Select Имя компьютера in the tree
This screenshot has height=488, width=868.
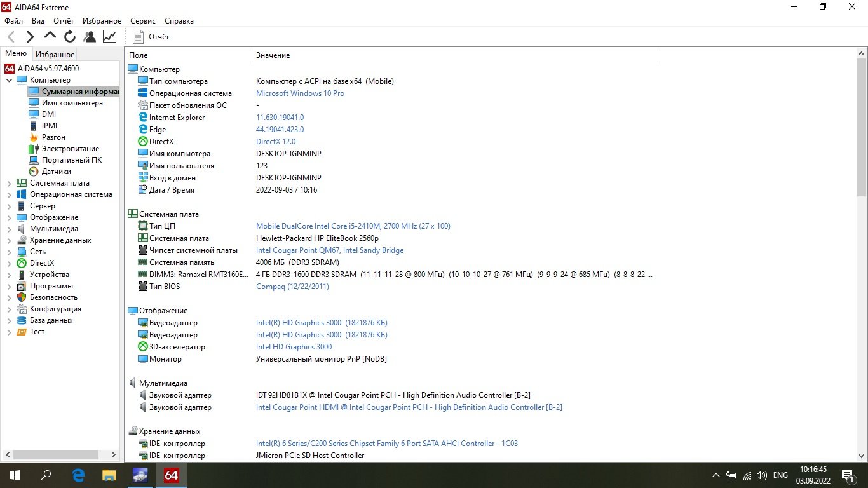72,103
